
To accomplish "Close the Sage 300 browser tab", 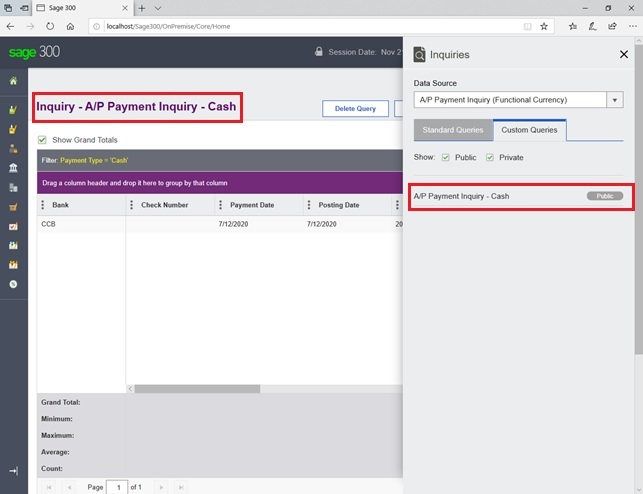I will click(x=125, y=8).
